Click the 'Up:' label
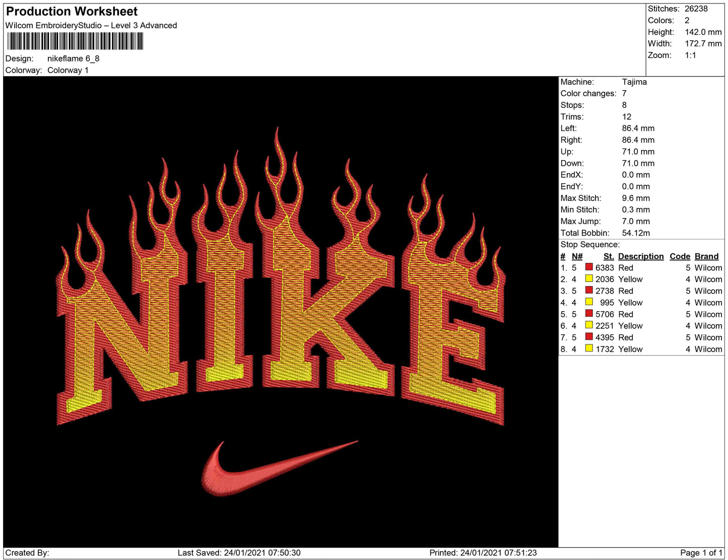 [567, 151]
